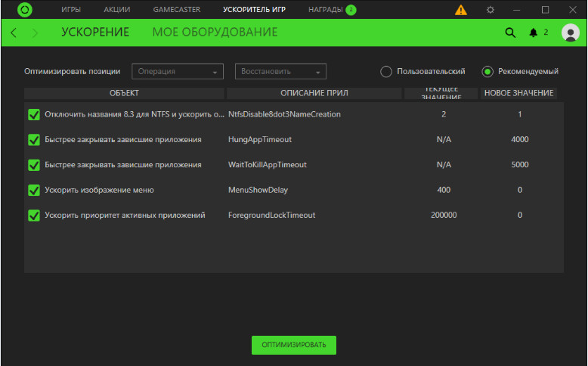588x366 pixels.
Task: Uncheck the HungAppTimeout row checkbox
Action: click(x=34, y=140)
